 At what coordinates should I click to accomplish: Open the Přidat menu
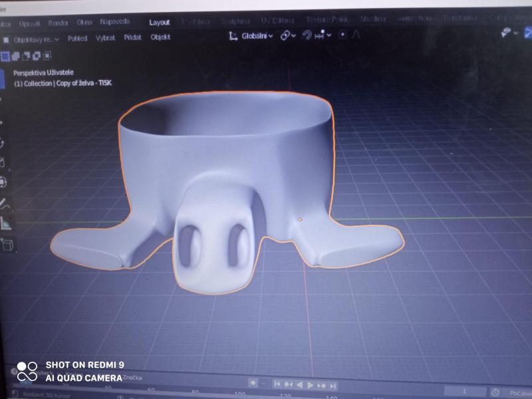pos(132,37)
